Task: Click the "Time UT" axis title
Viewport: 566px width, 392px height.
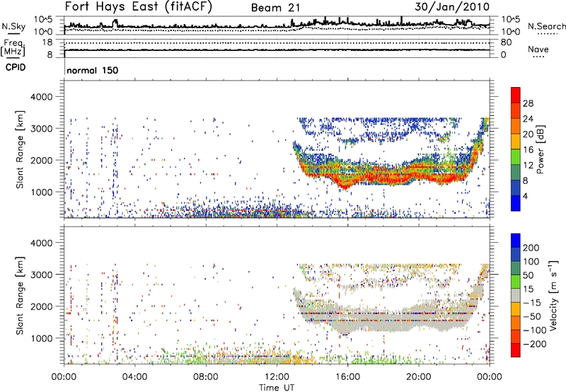Action: coord(277,388)
